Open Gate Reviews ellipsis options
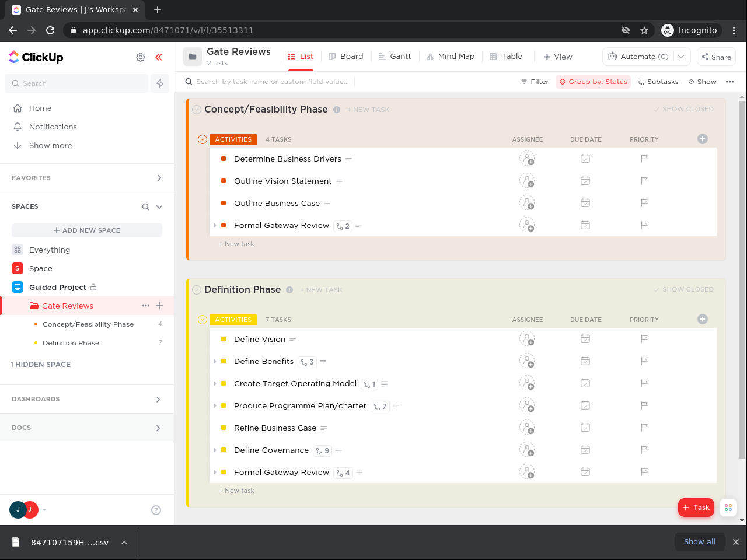The image size is (747, 560). coord(146,306)
